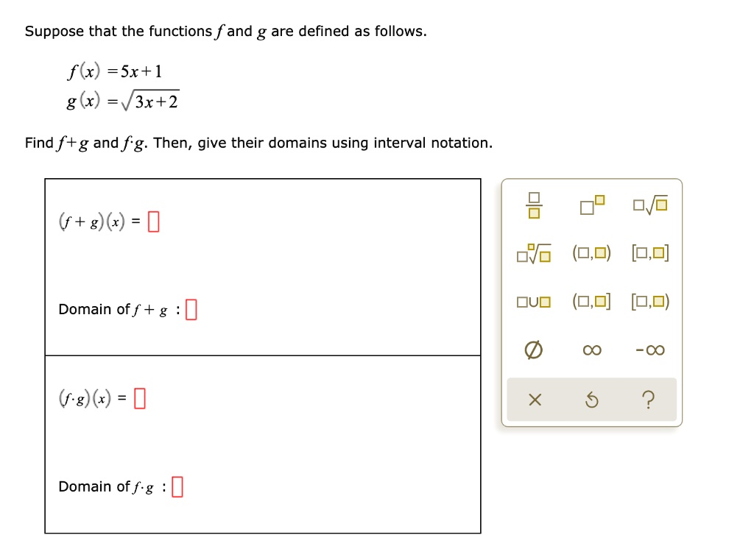Insert an nth root template
Image resolution: width=754 pixels, height=560 pixels.
[x=535, y=255]
